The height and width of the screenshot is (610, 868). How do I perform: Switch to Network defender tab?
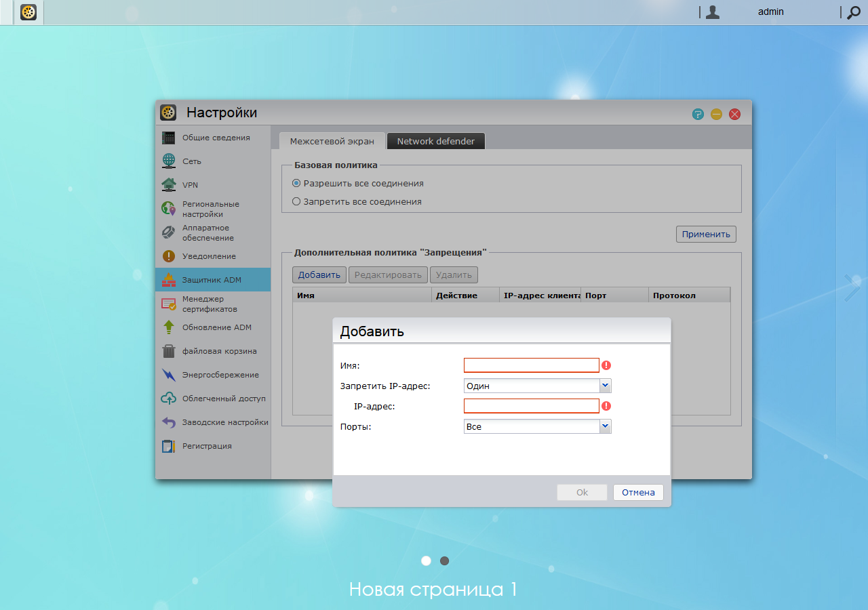coord(436,141)
